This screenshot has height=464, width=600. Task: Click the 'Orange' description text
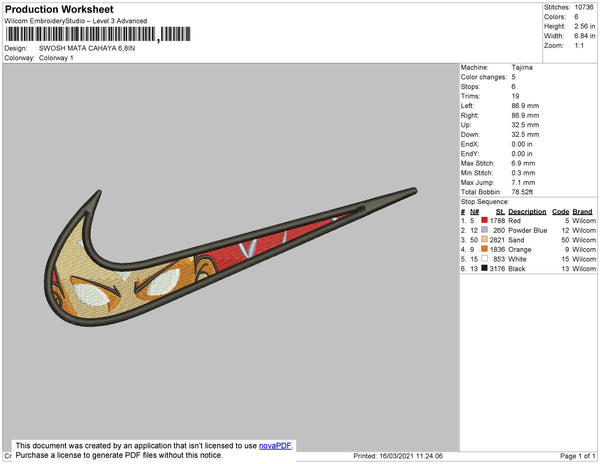coord(520,249)
